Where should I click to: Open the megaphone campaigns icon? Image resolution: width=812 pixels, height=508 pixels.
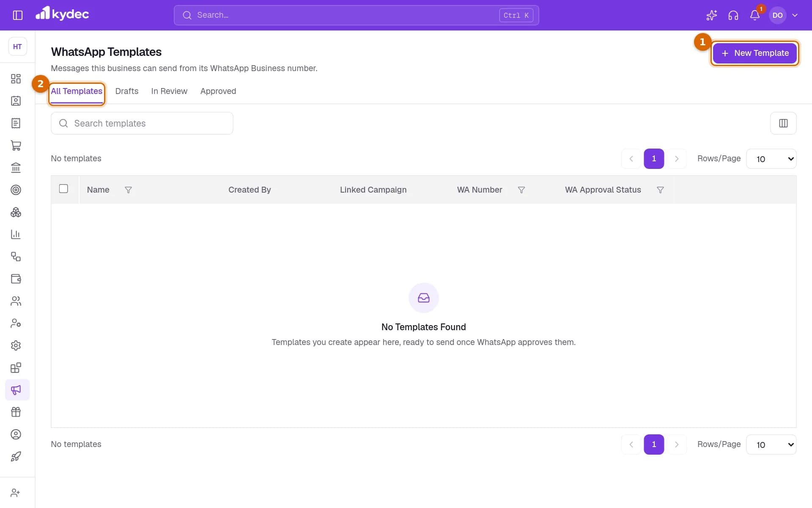(x=17, y=390)
